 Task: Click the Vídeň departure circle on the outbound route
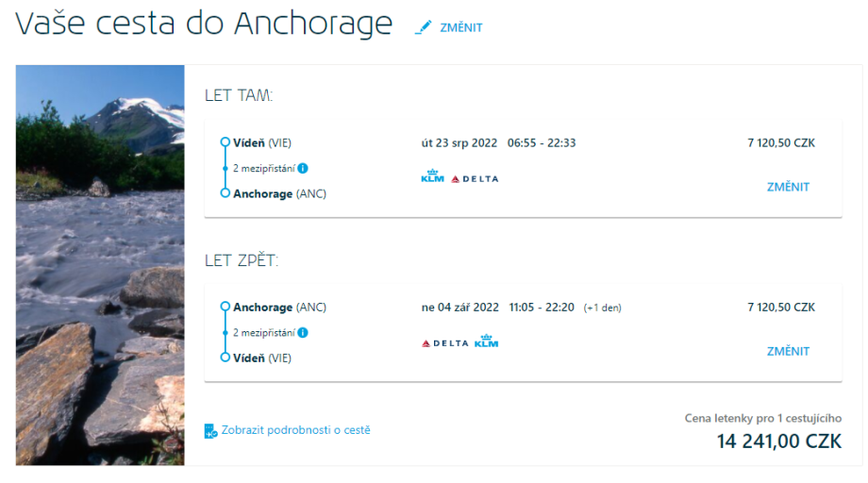coord(225,143)
